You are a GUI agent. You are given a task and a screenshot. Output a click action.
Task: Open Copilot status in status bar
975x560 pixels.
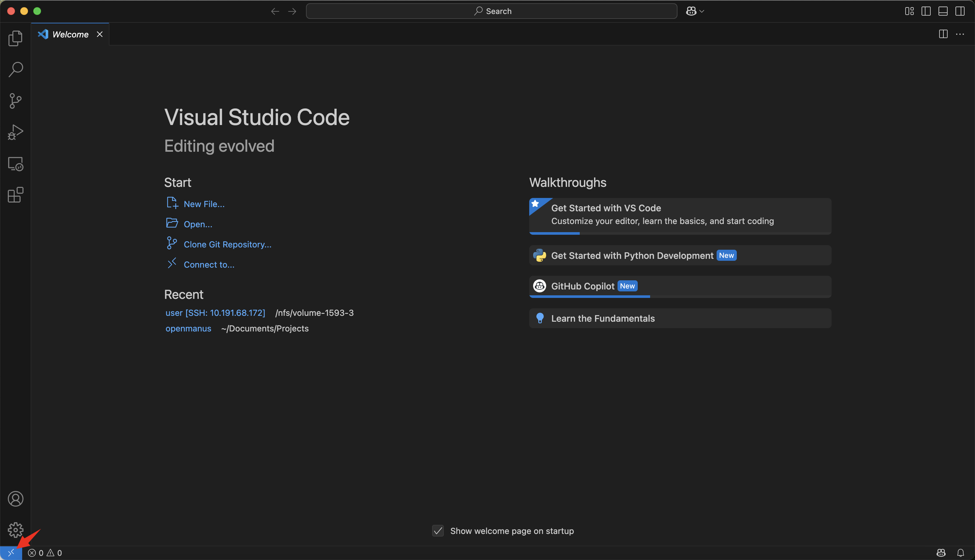point(941,553)
